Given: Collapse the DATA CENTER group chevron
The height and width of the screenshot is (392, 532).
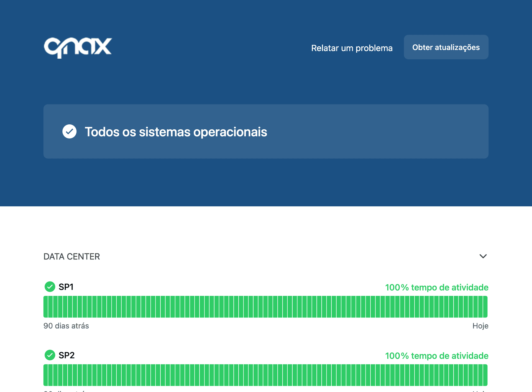Looking at the screenshot, I should coord(483,256).
